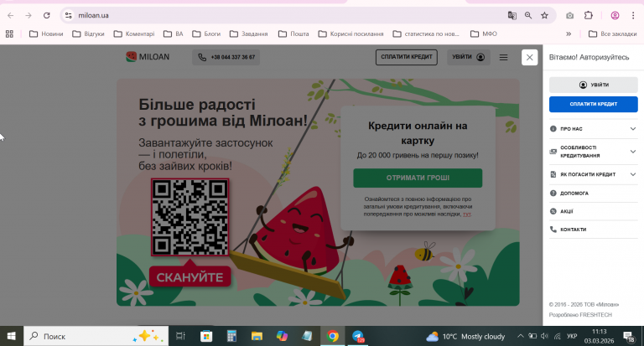Click the green ОТРИМАТИ ГРОШІ button
Screen dimensions: 644x346
[x=418, y=178]
